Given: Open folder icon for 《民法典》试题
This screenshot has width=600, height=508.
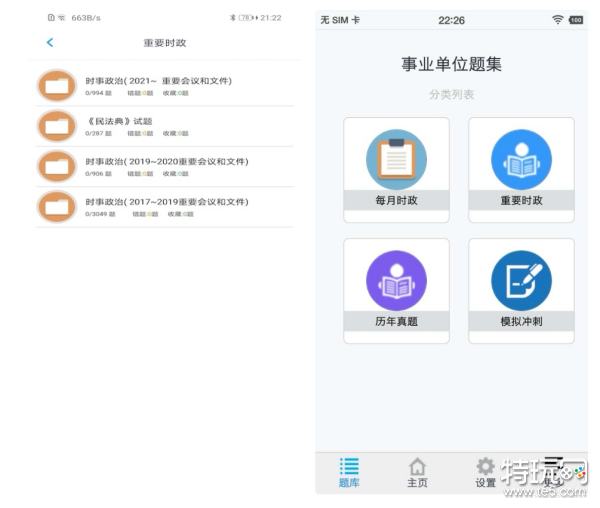Looking at the screenshot, I should (57, 125).
